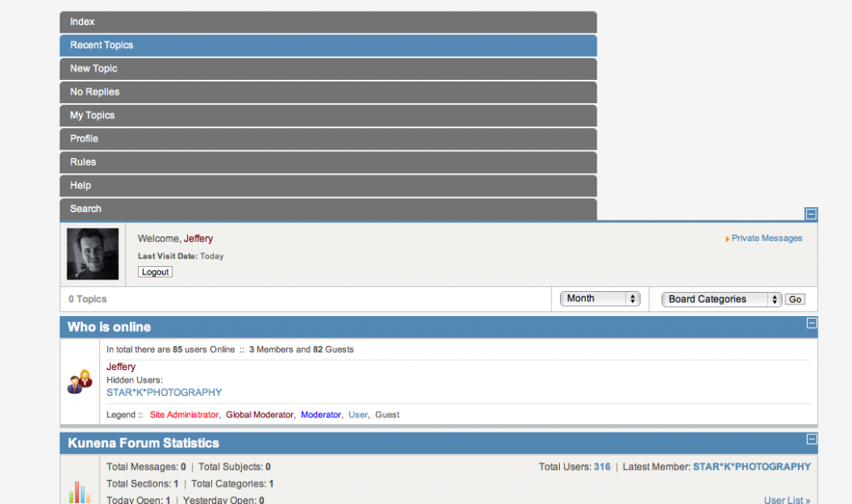852x504 pixels.
Task: Open the Private Messages link
Action: pos(766,238)
